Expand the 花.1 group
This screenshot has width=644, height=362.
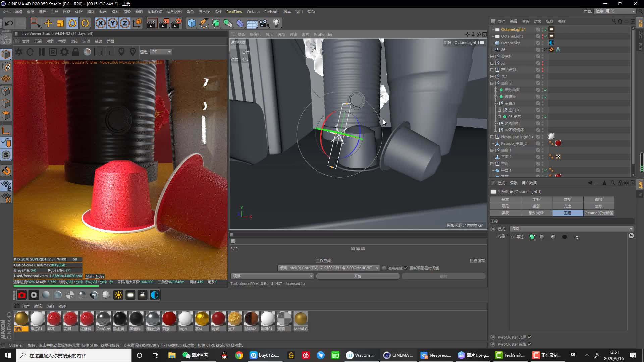coord(492,76)
